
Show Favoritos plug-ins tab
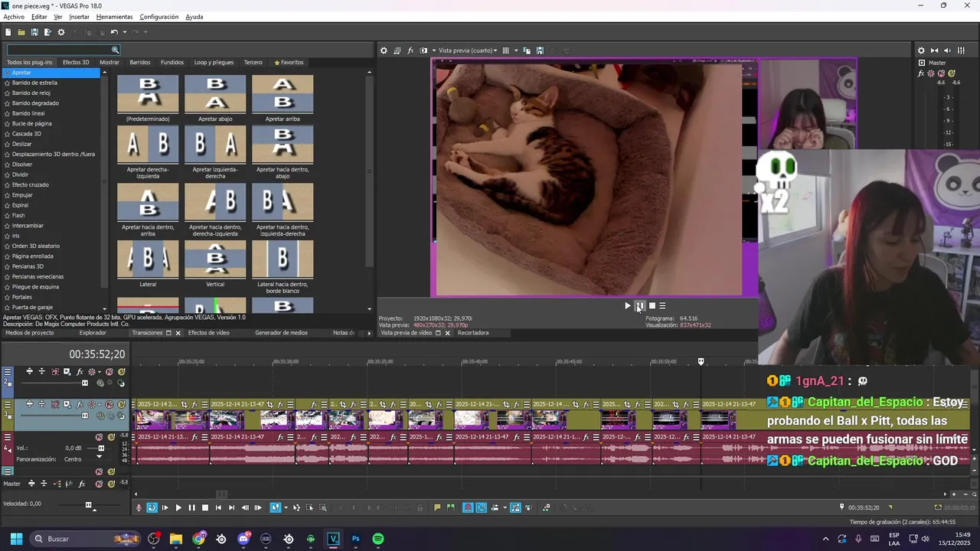[289, 62]
